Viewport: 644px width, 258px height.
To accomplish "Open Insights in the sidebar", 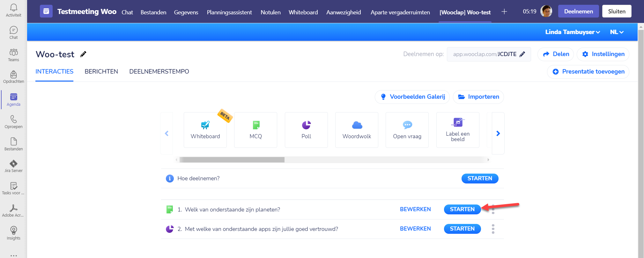I will 13,233.
